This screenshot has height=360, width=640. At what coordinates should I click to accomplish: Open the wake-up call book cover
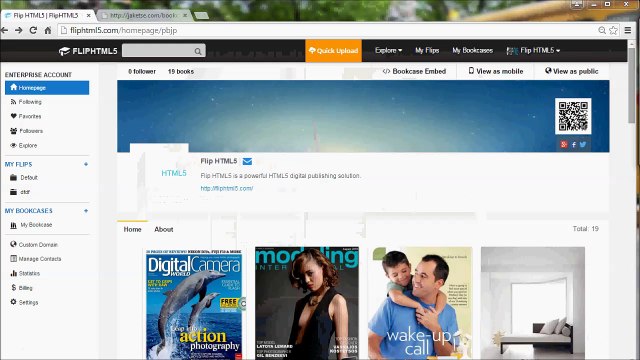pos(420,303)
